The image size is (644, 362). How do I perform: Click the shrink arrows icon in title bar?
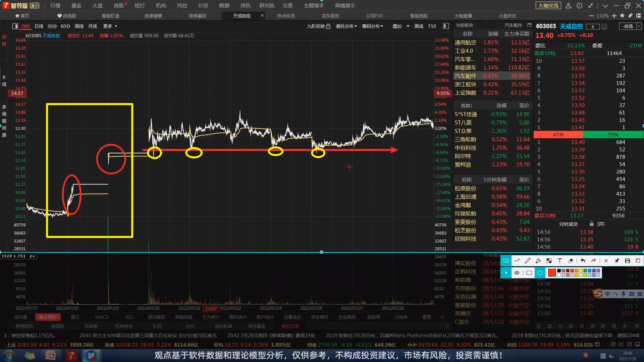(x=591, y=6)
